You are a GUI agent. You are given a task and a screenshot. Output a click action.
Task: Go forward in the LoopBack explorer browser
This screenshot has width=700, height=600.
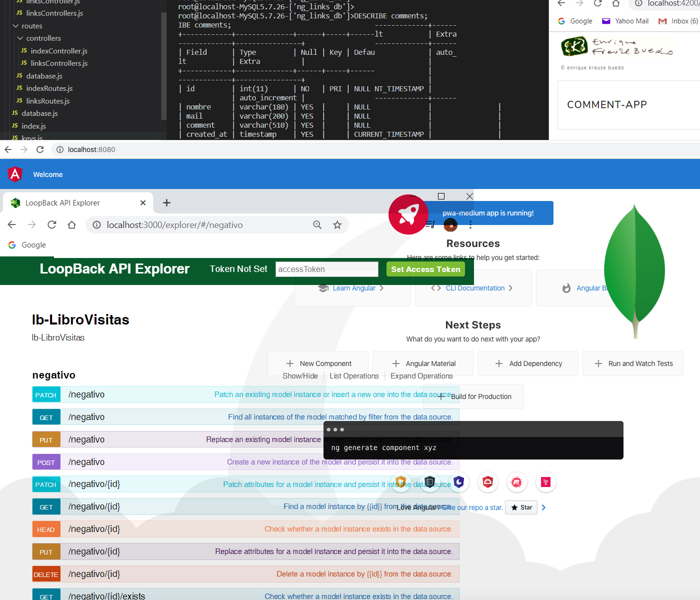[x=32, y=224]
